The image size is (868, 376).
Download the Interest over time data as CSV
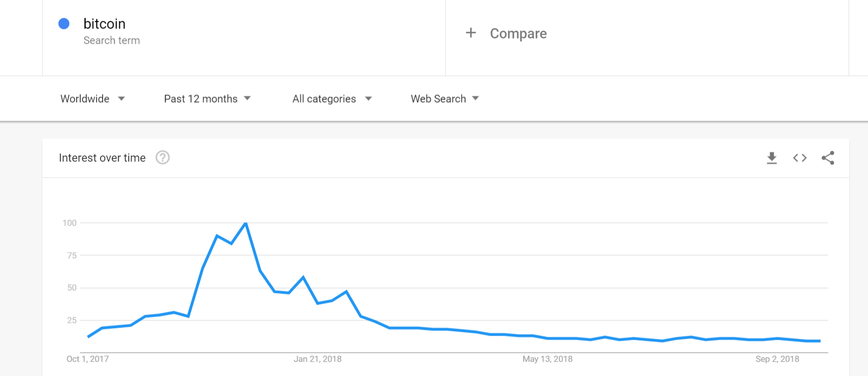pyautogui.click(x=772, y=158)
